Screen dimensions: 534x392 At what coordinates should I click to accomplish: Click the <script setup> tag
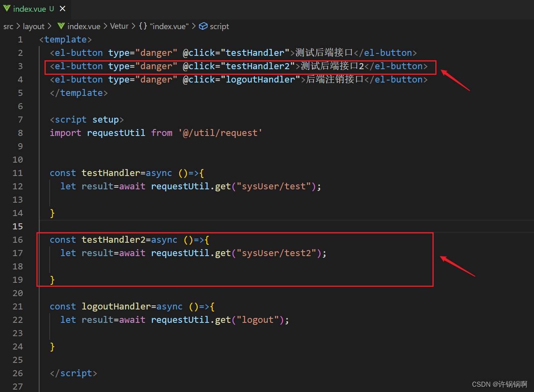tap(87, 120)
